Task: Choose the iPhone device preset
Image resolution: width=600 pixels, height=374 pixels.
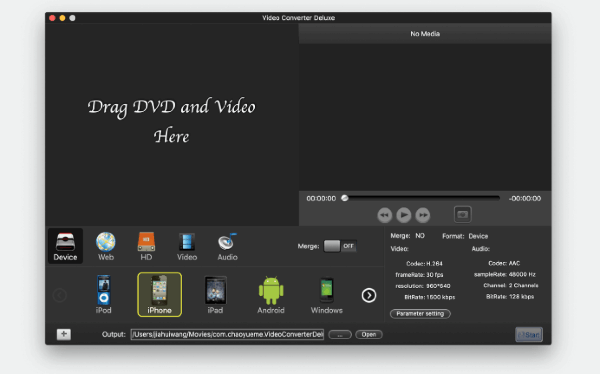Action: (159, 294)
